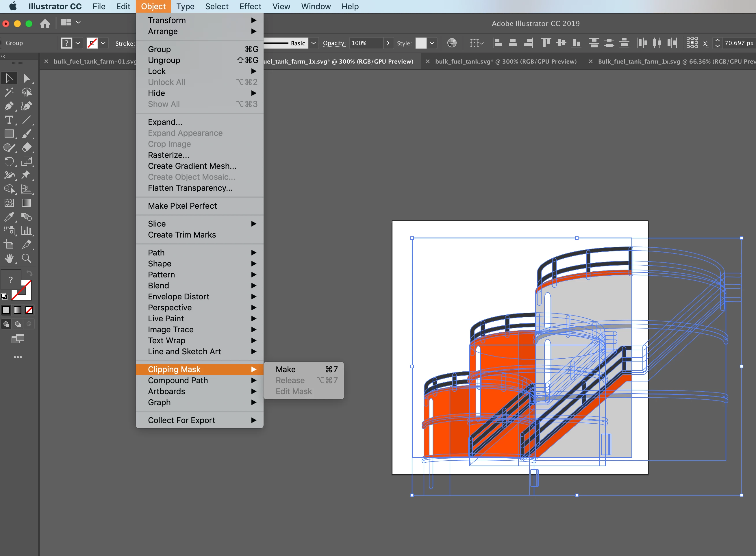Select the Zoom tool

click(x=27, y=258)
